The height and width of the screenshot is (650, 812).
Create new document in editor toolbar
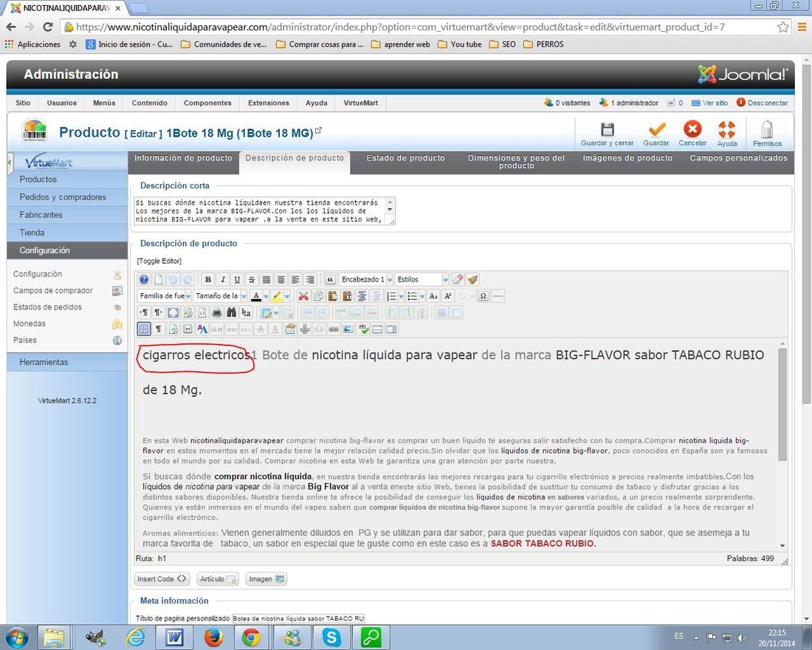(x=159, y=279)
